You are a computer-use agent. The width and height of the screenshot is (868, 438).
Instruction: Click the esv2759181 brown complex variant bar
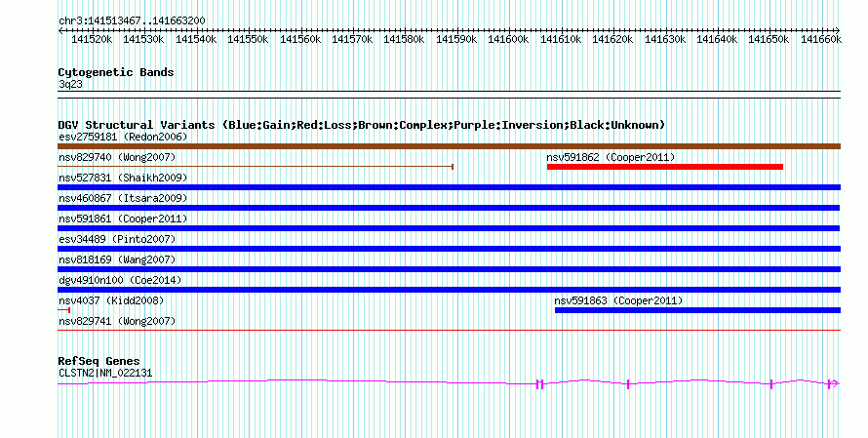click(449, 146)
